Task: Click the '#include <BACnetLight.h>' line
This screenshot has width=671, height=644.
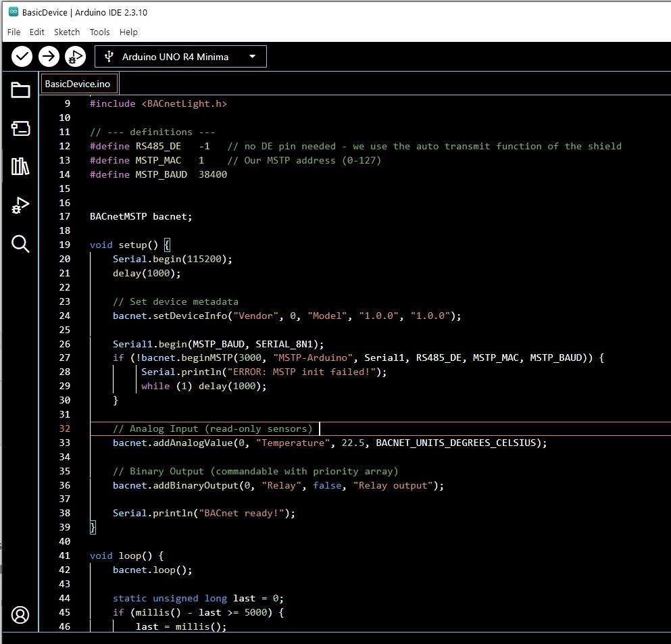Action: (x=158, y=103)
